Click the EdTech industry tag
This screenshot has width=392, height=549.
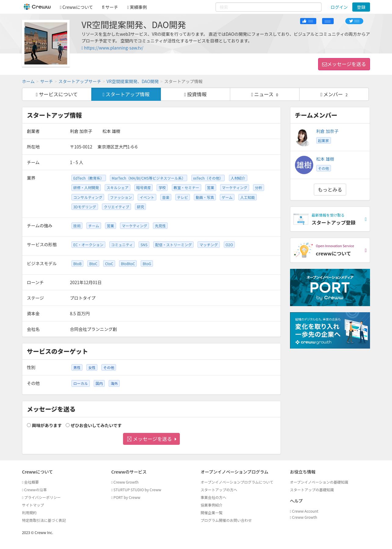pyautogui.click(x=89, y=178)
